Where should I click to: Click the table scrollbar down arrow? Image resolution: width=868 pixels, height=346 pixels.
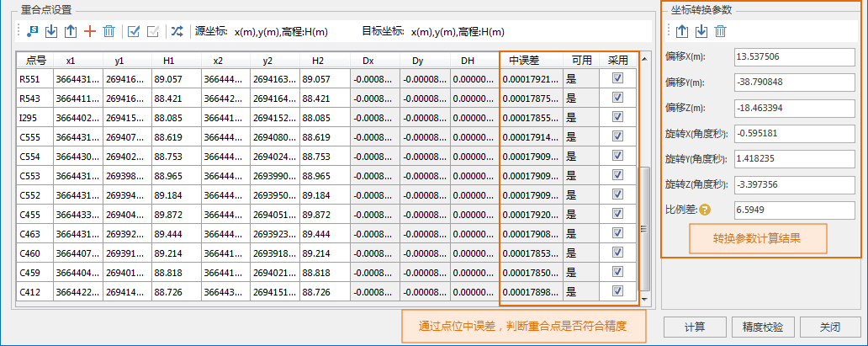(x=644, y=300)
